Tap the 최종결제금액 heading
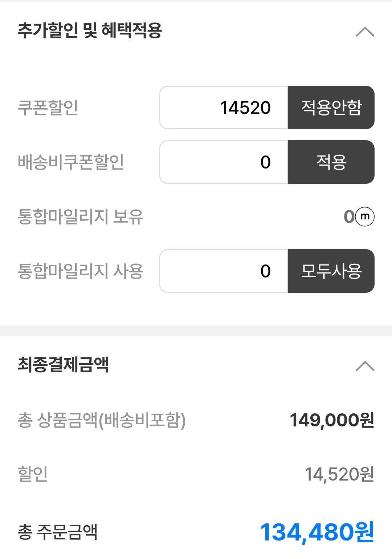Image resolution: width=392 pixels, height=559 pixels. 63,364
